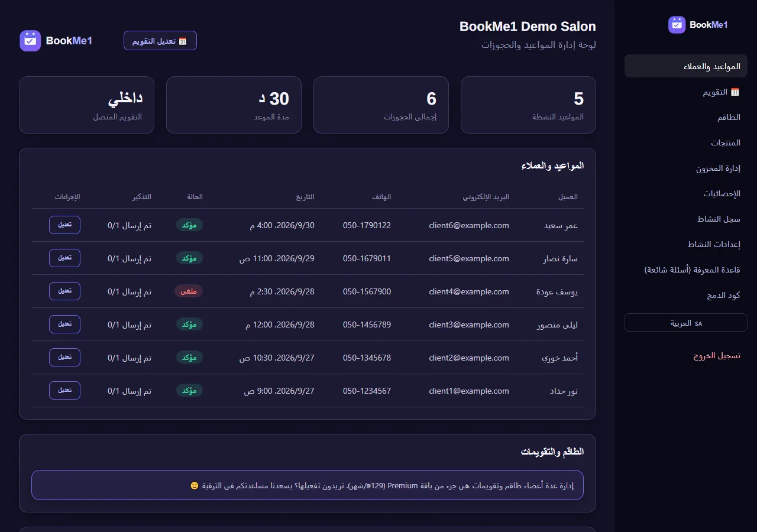Edit the appointment of أحمد خوري
757x532 pixels.
click(64, 358)
